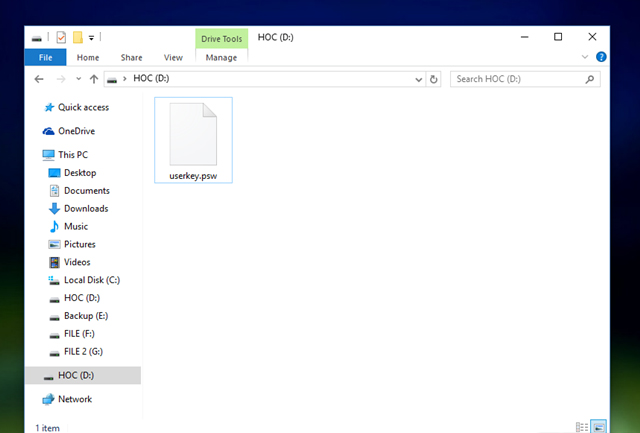Switch to the Home ribbon tab

tap(88, 58)
